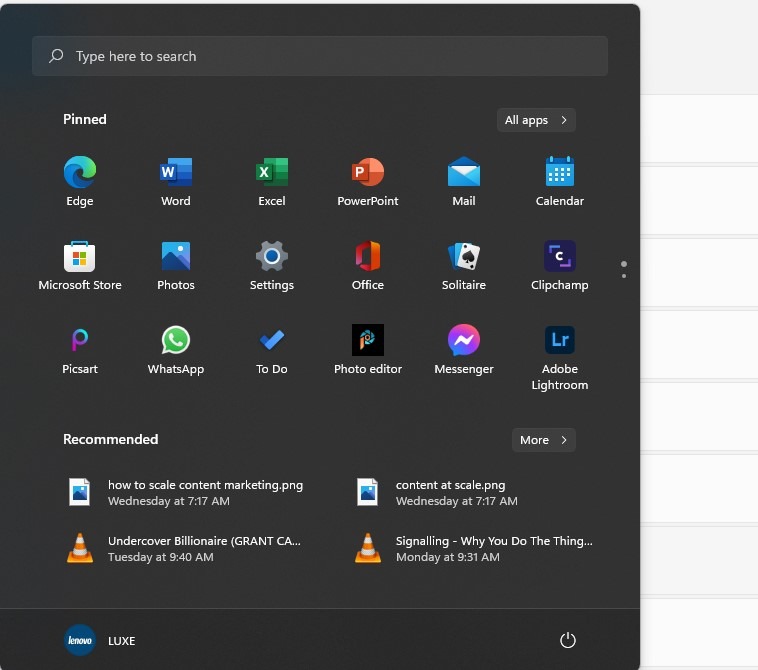Expand the All apps list
Image resolution: width=758 pixels, height=670 pixels.
click(536, 120)
